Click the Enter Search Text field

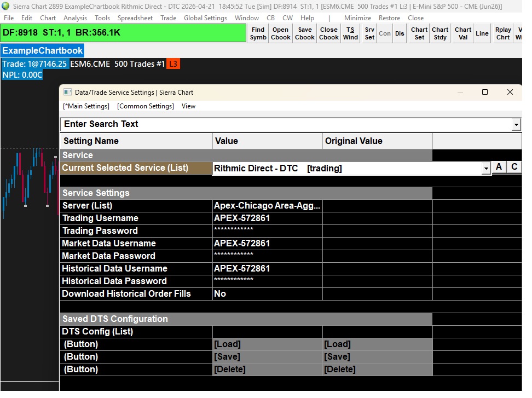coord(286,124)
